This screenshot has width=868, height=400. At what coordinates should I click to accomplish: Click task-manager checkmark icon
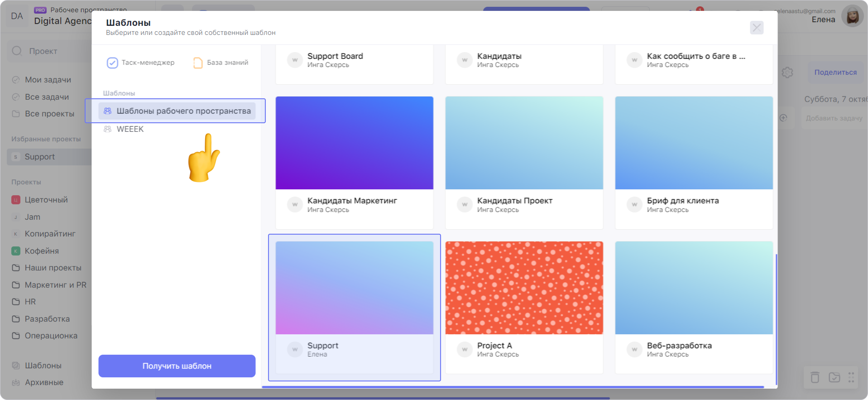click(112, 63)
